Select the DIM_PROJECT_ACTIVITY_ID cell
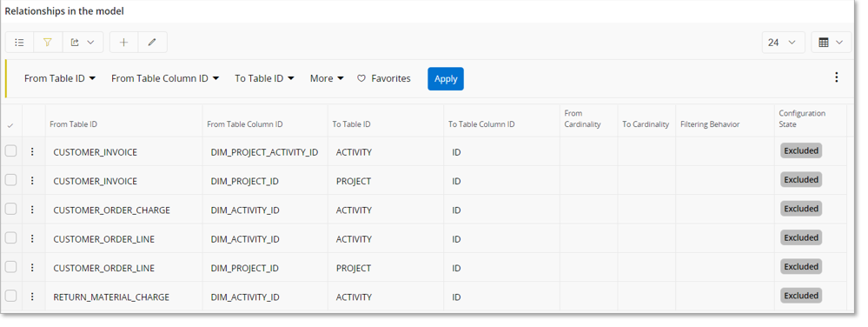The height and width of the screenshot is (327, 868). [265, 152]
